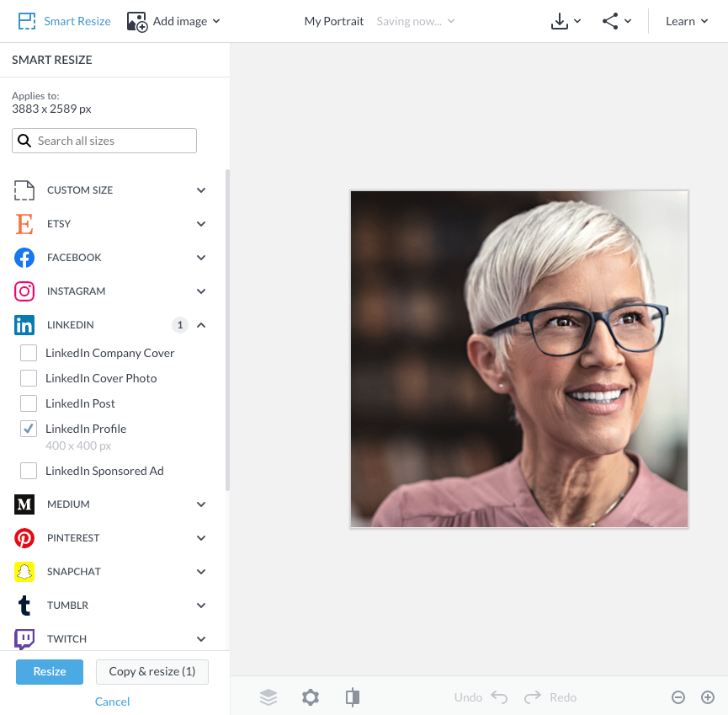
Task: Check LinkedIn Cover Photo checkbox
Action: (29, 378)
